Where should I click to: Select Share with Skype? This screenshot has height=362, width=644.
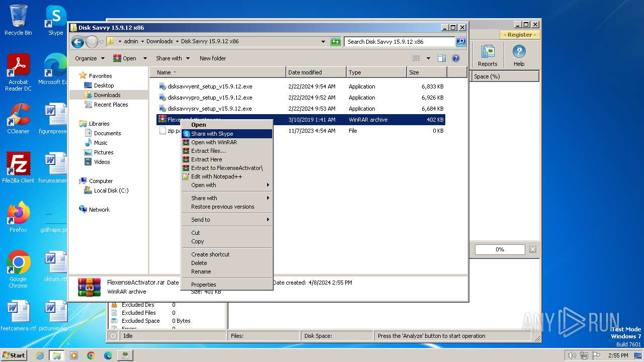227,134
